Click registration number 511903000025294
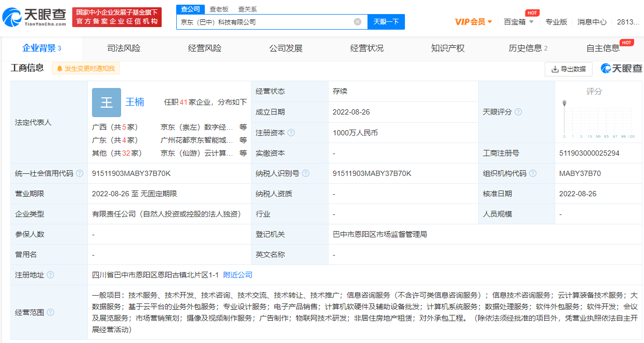Viewport: 644px width, 343px height. tap(589, 153)
